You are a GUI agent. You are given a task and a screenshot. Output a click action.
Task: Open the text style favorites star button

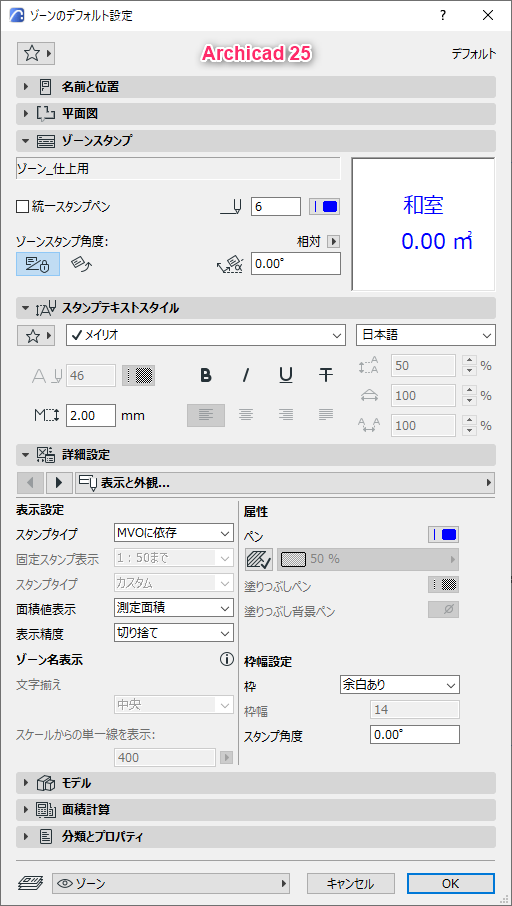(36, 336)
